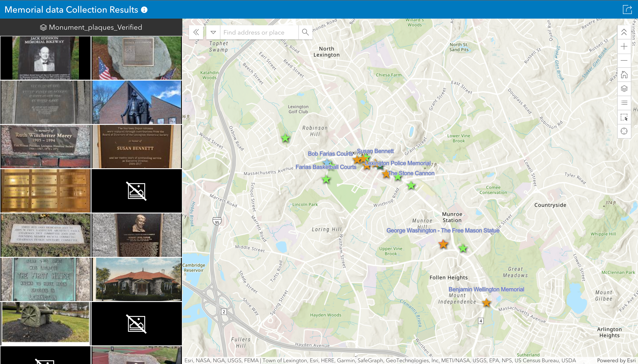Open the red-roofed stone building thumbnail
This screenshot has height=364, width=638.
point(136,279)
